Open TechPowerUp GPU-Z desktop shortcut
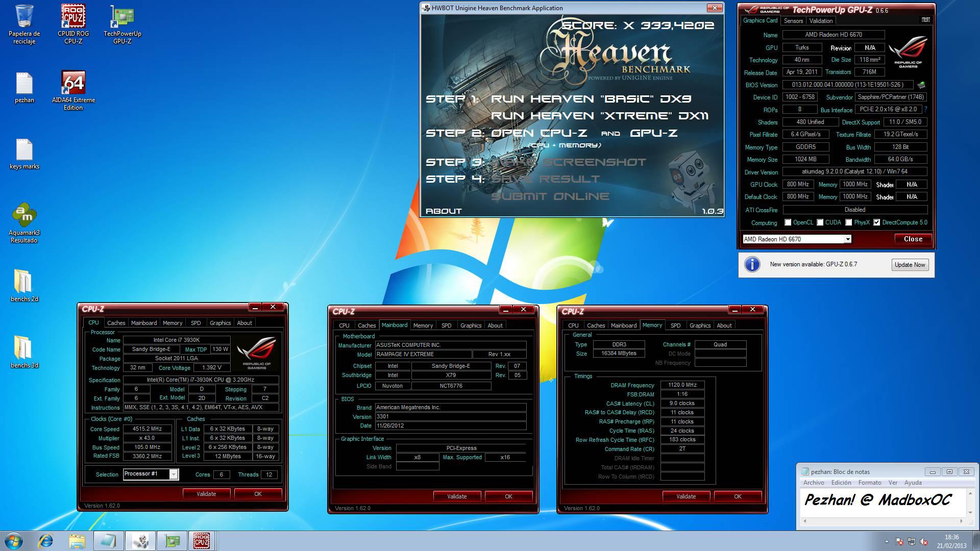 [122, 24]
